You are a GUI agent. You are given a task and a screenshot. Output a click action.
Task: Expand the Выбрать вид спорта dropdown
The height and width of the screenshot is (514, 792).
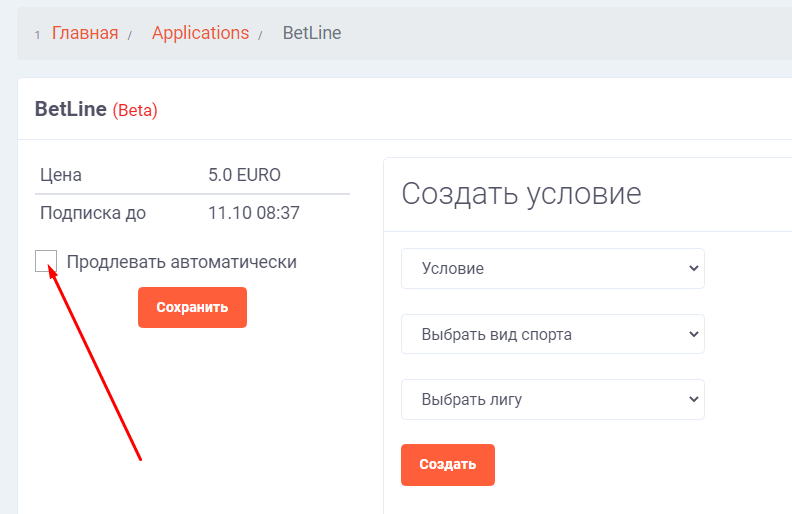coord(552,334)
